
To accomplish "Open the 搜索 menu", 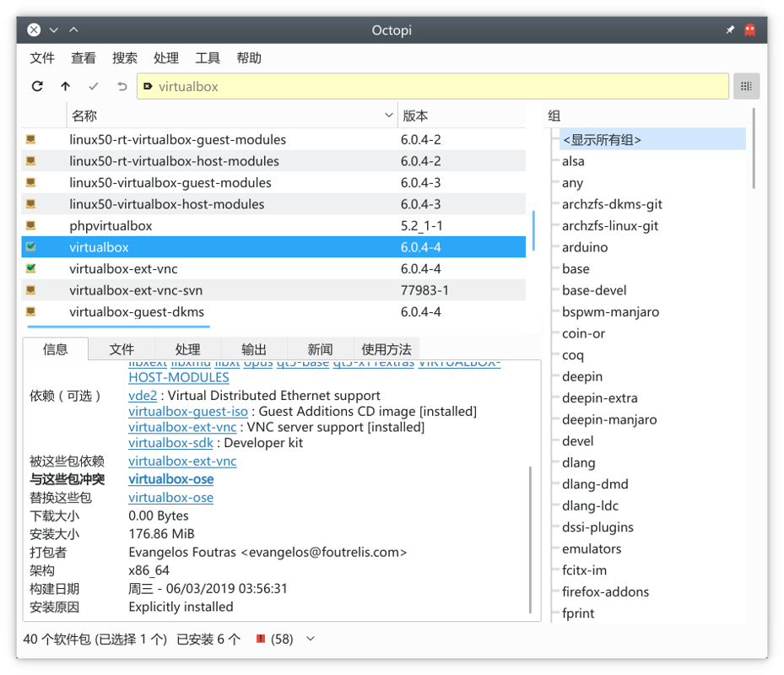I will (x=125, y=58).
